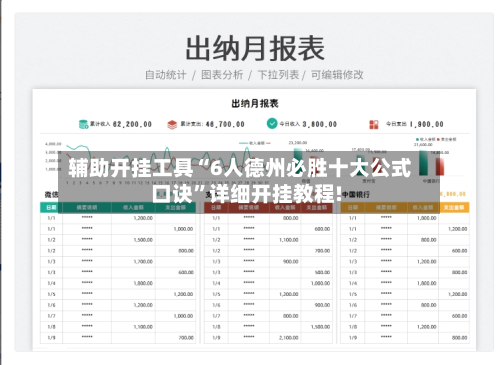The width and height of the screenshot is (500, 365).
Task: Click the large 出纳月报表 heading at top
Action: (255, 49)
